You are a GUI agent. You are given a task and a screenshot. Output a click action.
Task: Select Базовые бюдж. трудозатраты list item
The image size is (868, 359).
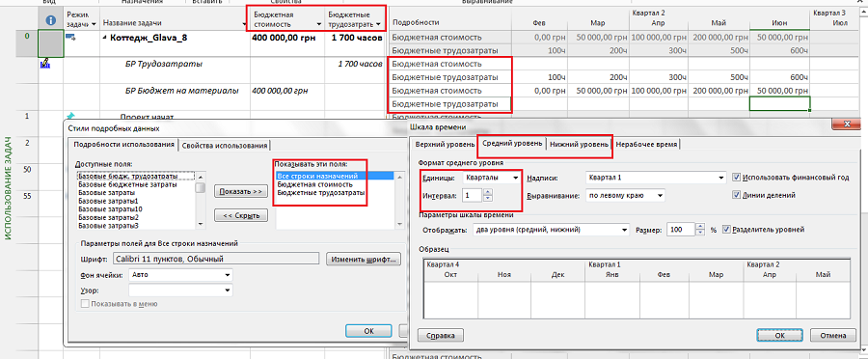pyautogui.click(x=128, y=176)
